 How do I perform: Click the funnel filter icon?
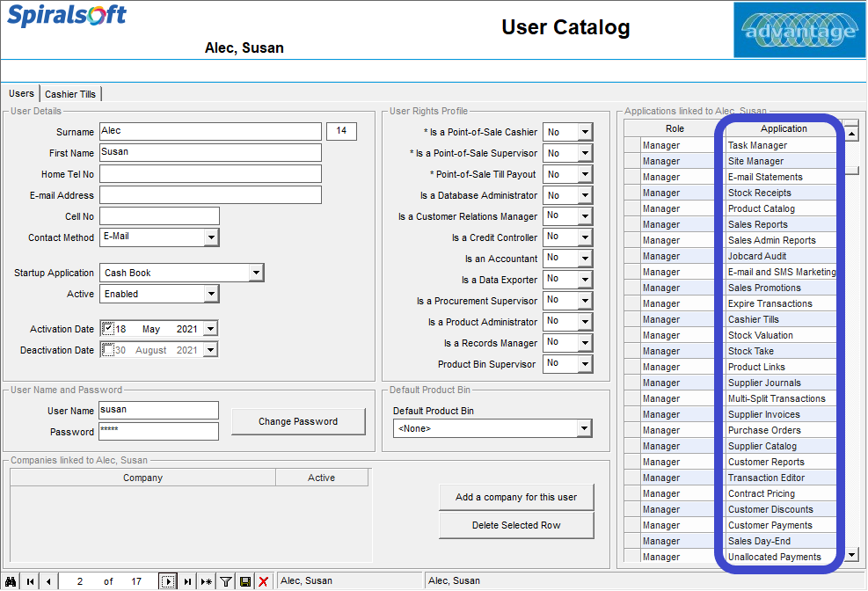226,581
